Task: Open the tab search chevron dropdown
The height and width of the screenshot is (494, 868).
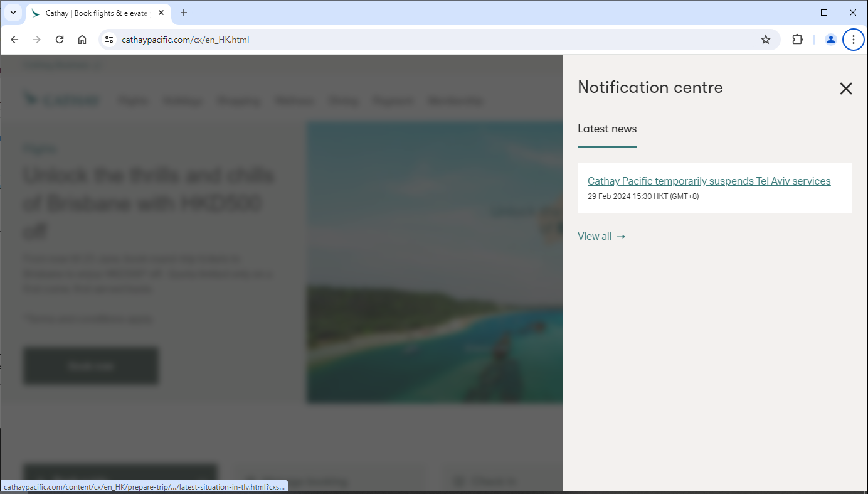Action: (x=13, y=13)
